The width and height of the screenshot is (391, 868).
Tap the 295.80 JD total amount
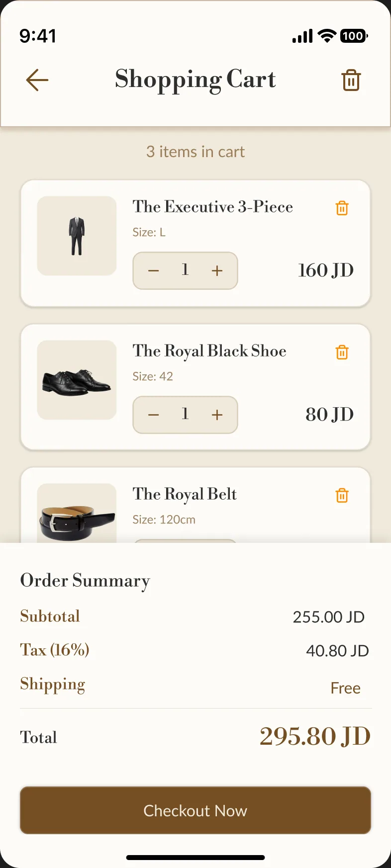[315, 736]
